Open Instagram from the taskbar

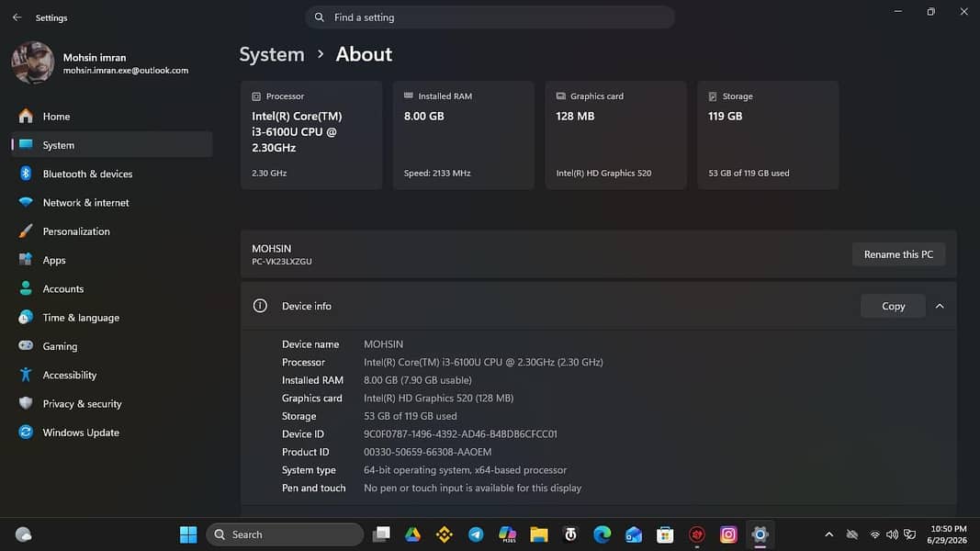pos(728,534)
